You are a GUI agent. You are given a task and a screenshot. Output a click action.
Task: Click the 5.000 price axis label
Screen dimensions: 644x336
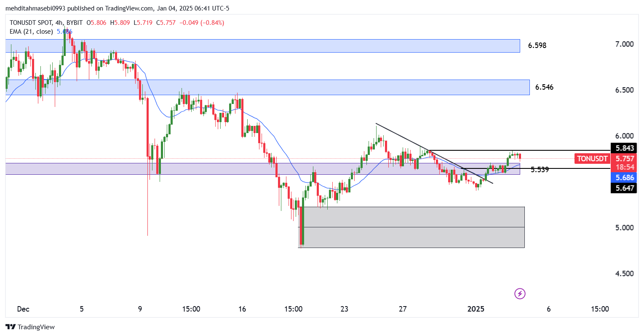point(624,228)
